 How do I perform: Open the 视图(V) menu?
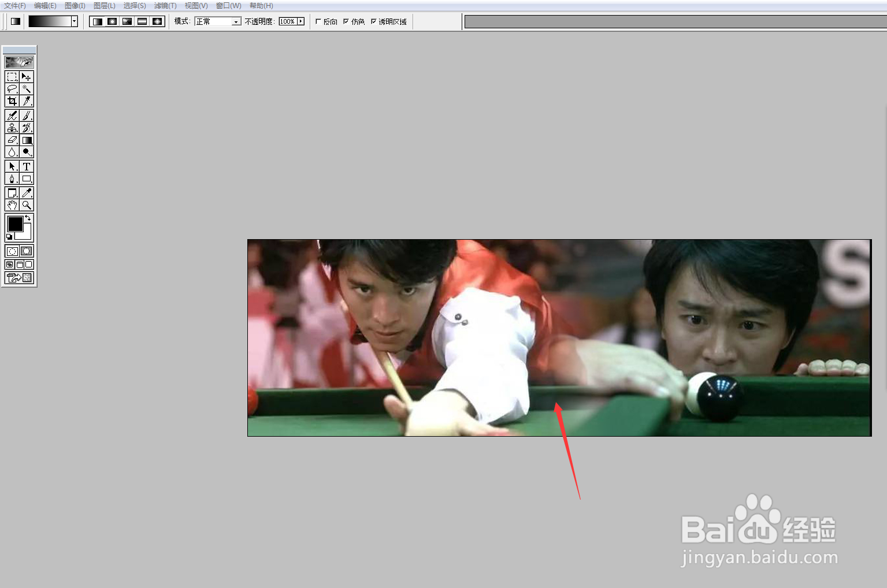196,6
